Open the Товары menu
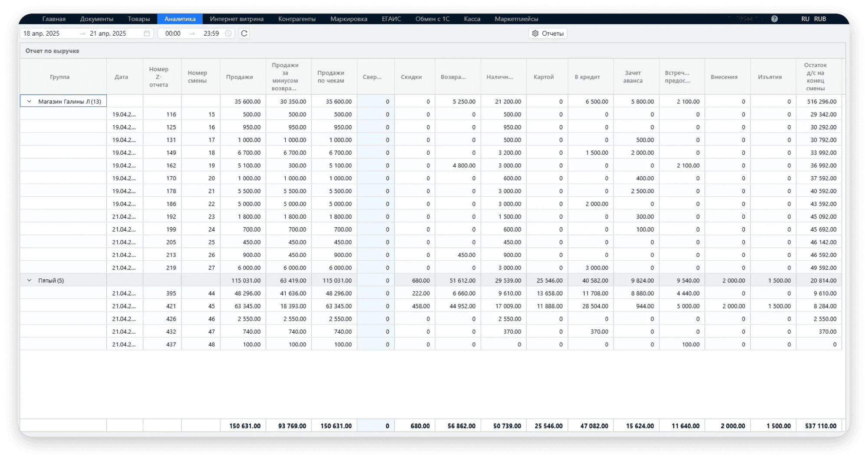 pyautogui.click(x=139, y=19)
